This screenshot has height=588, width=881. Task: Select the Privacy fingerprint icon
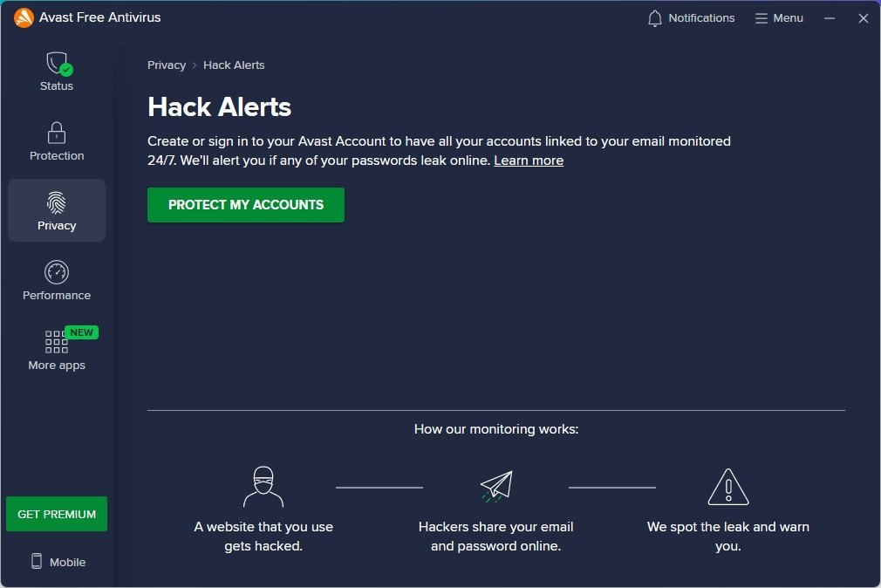56,203
